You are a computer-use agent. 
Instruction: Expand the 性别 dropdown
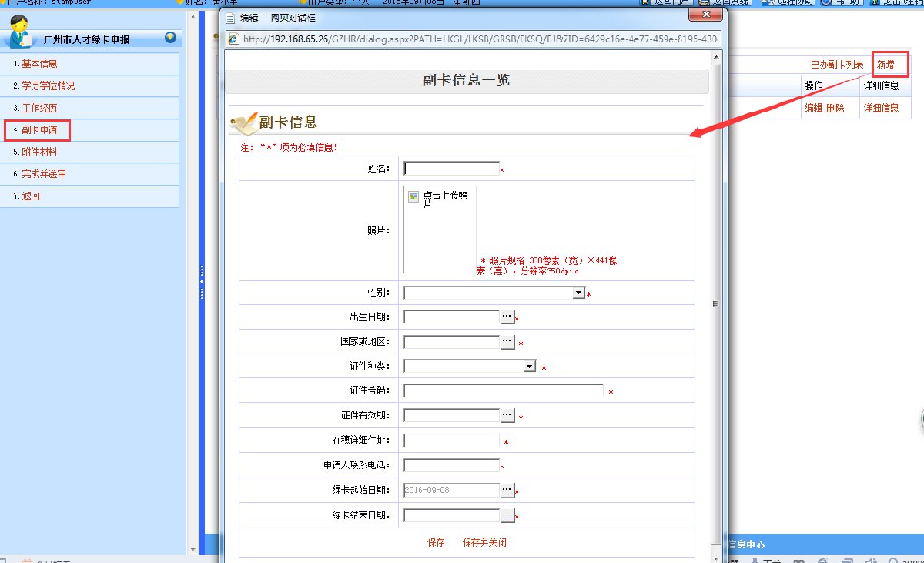click(578, 293)
